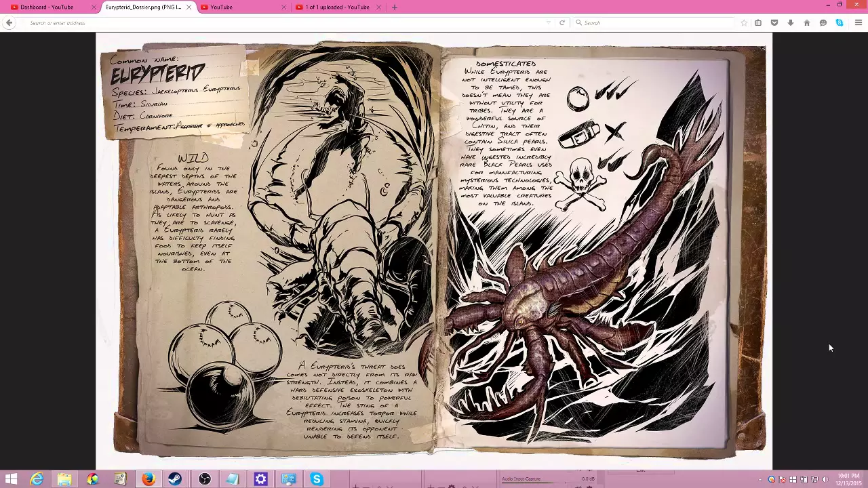Close the Eurypterid_Dossier.png tab
The image size is (868, 488).
(x=189, y=7)
